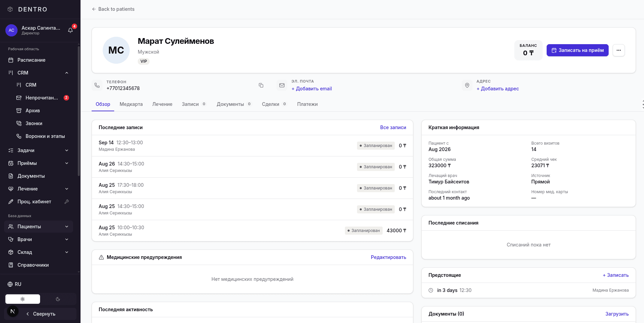644x323 pixels.
Task: Switch to dark theme with moon icon
Action: point(58,299)
